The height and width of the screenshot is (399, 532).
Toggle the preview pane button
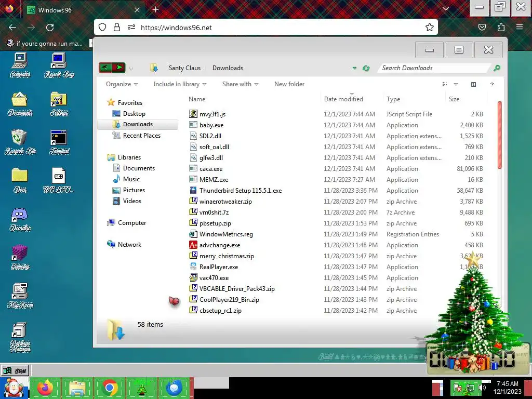tap(473, 85)
